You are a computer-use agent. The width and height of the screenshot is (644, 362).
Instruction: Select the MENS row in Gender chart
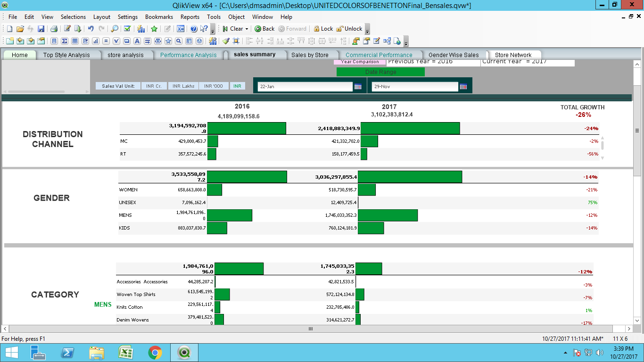coord(358,215)
